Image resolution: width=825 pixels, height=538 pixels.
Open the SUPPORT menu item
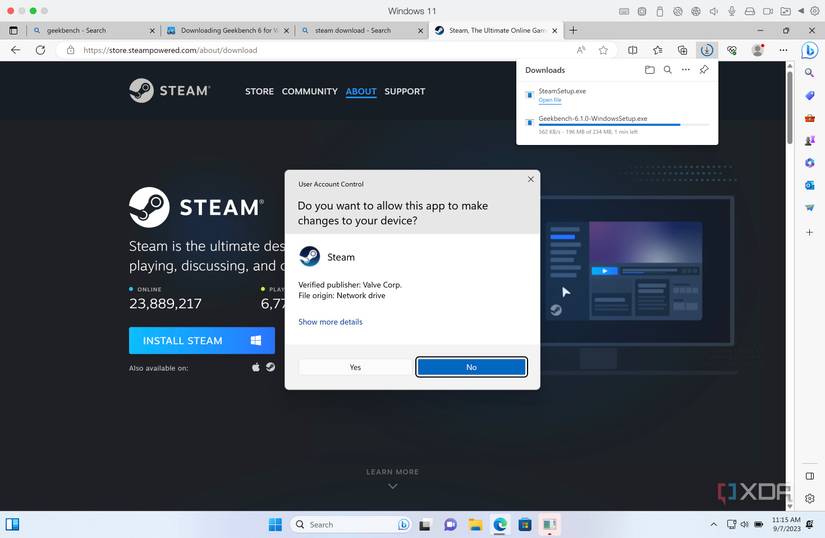coord(405,92)
